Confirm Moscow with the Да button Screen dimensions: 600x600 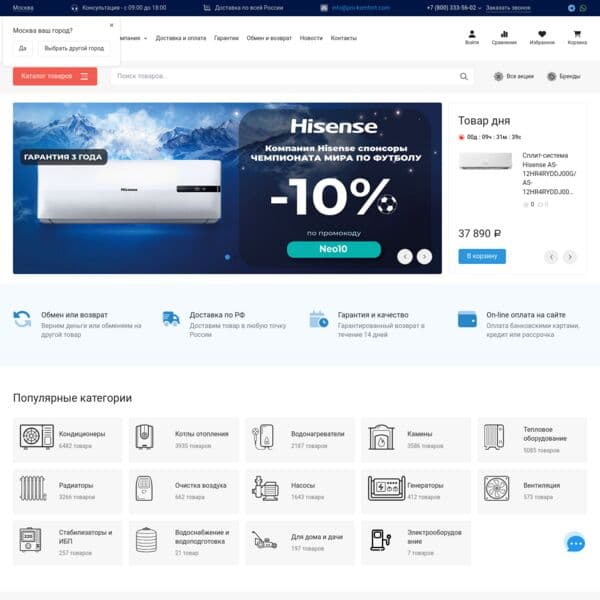(23, 48)
